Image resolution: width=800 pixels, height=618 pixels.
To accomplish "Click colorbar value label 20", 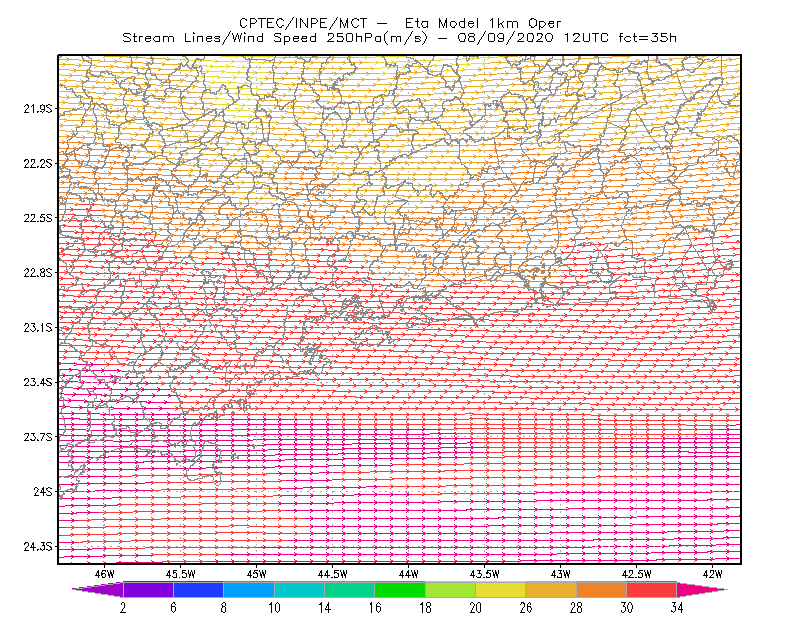I will tap(476, 608).
